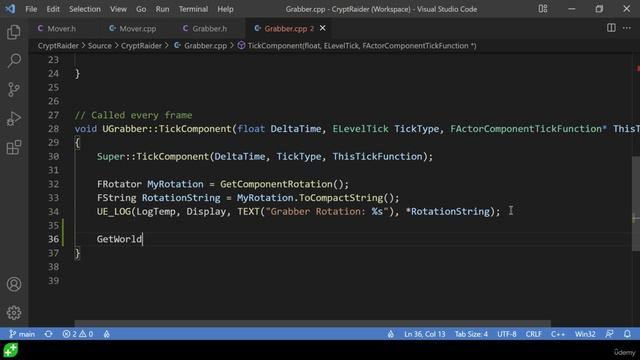This screenshot has width=640, height=360.
Task: Open the View menu
Action: pyautogui.click(x=118, y=9)
